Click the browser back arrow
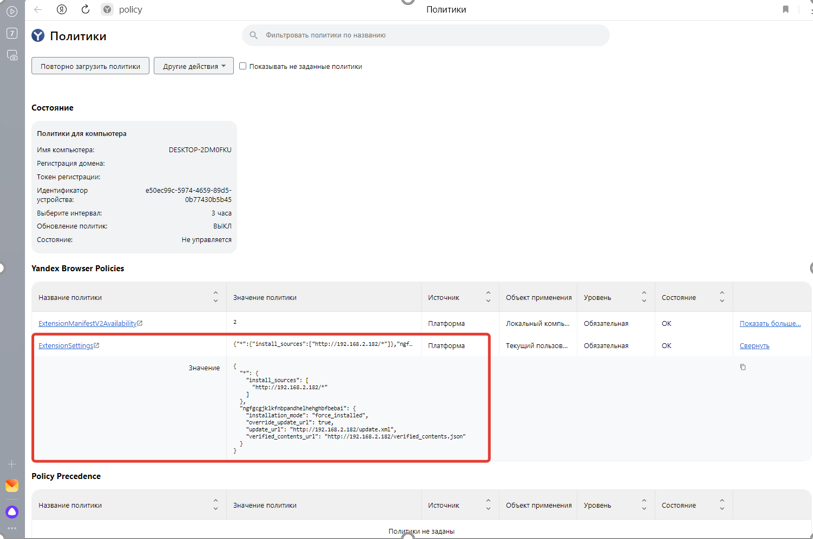 [x=38, y=10]
